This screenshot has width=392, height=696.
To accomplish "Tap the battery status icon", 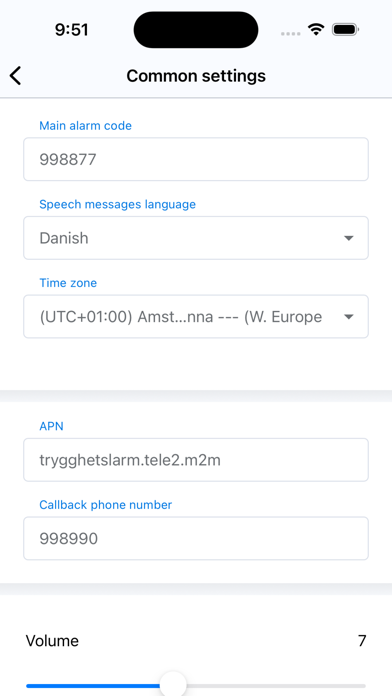I will point(345,30).
